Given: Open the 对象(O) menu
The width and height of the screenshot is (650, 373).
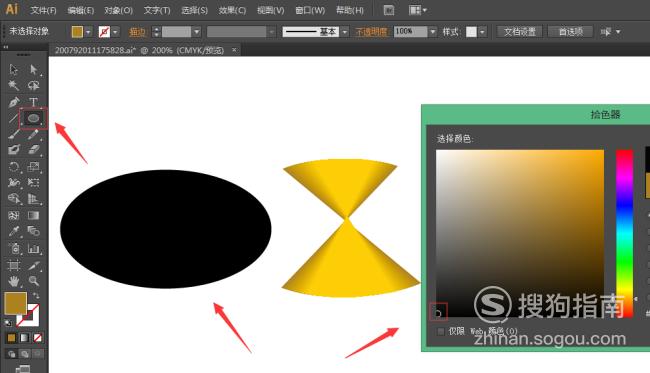Looking at the screenshot, I should tap(118, 10).
